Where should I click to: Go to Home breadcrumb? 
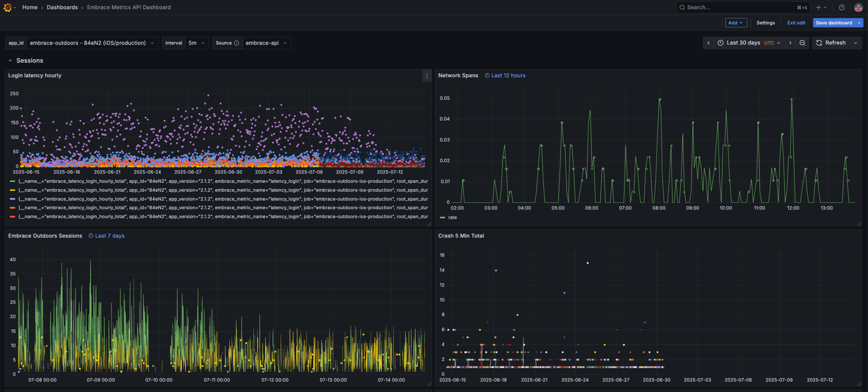coord(30,7)
